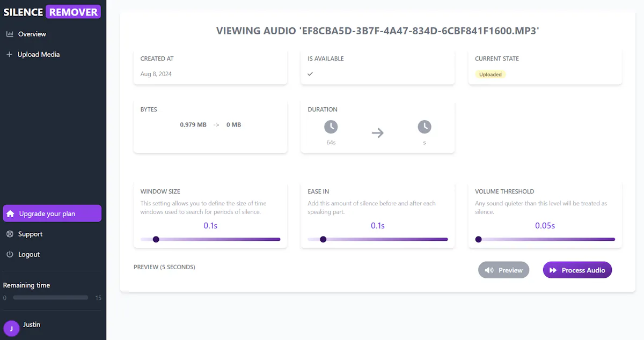Click the Overview bar chart icon

tap(9, 34)
